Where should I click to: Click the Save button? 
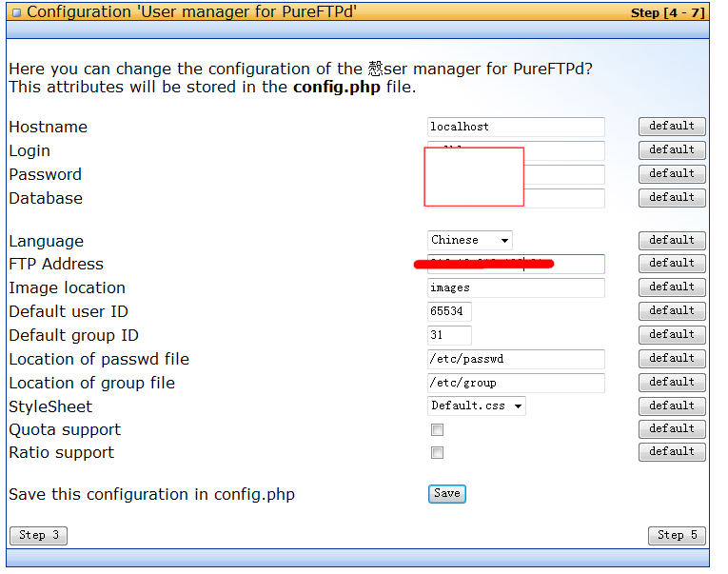446,494
